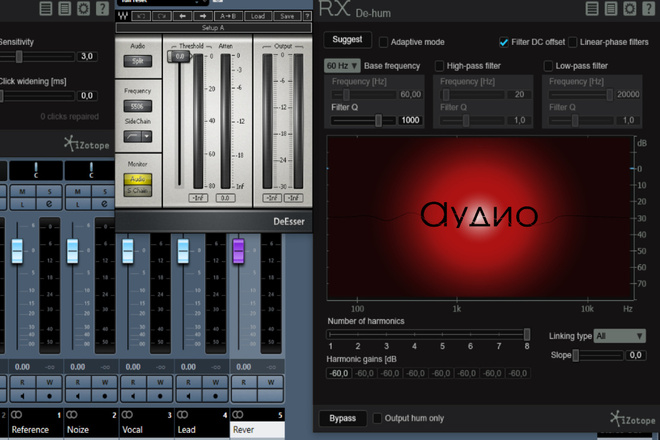Record-enable the Noize channel
Screen dimensions: 660x440
[104, 396]
